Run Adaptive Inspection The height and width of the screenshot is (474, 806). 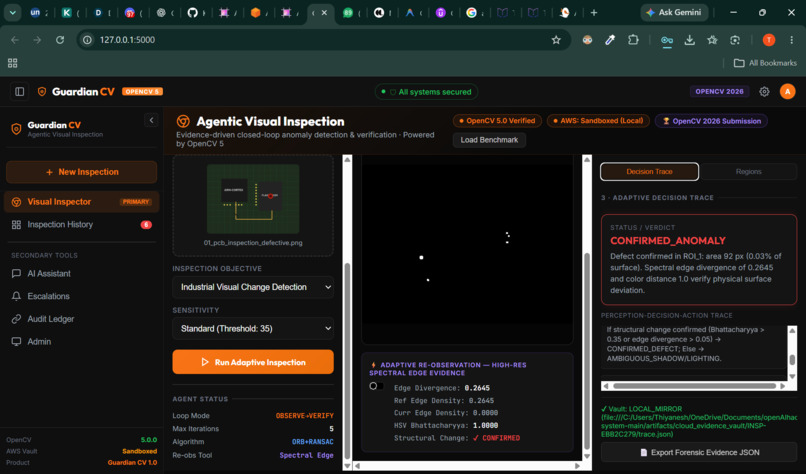point(253,362)
